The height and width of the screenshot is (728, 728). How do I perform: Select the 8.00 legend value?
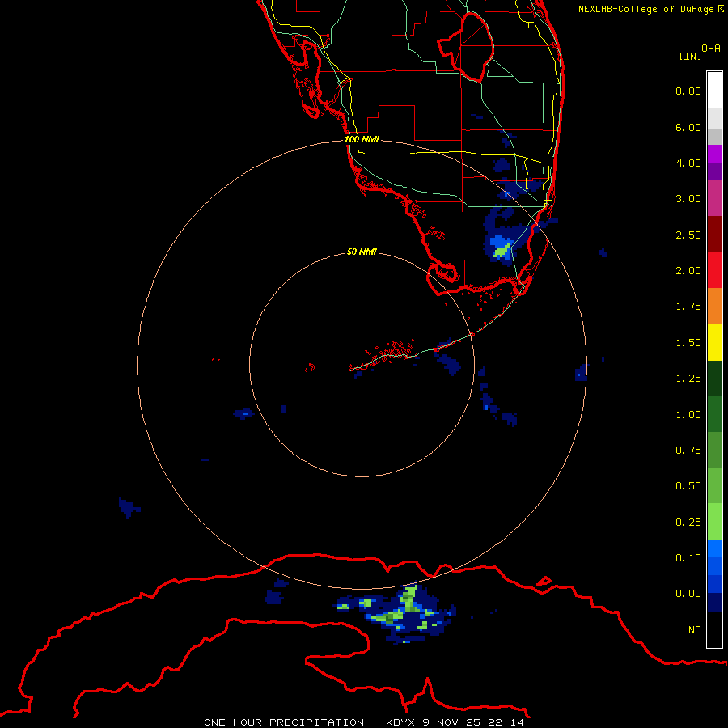[688, 91]
